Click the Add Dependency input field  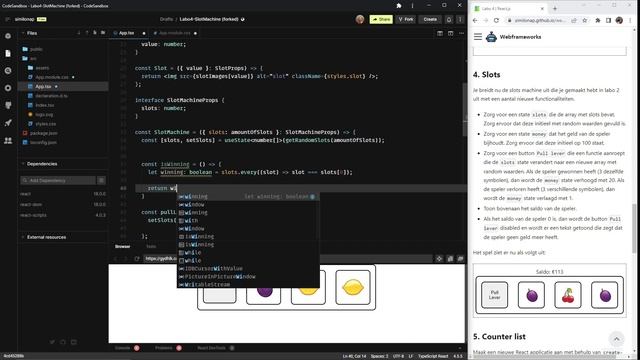[x=58, y=180]
